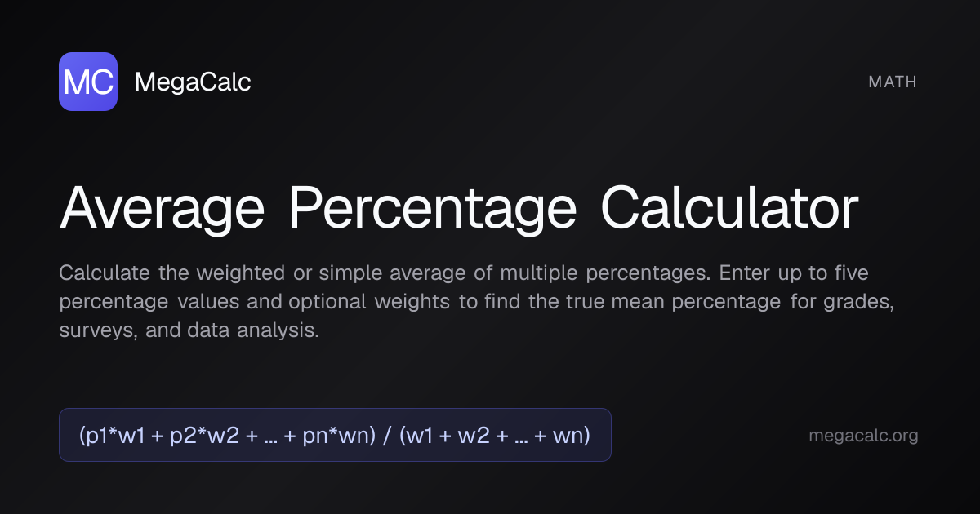Screen dimensions: 980x514
Task: Click the letter "C" in the logo
Action: [x=100, y=82]
